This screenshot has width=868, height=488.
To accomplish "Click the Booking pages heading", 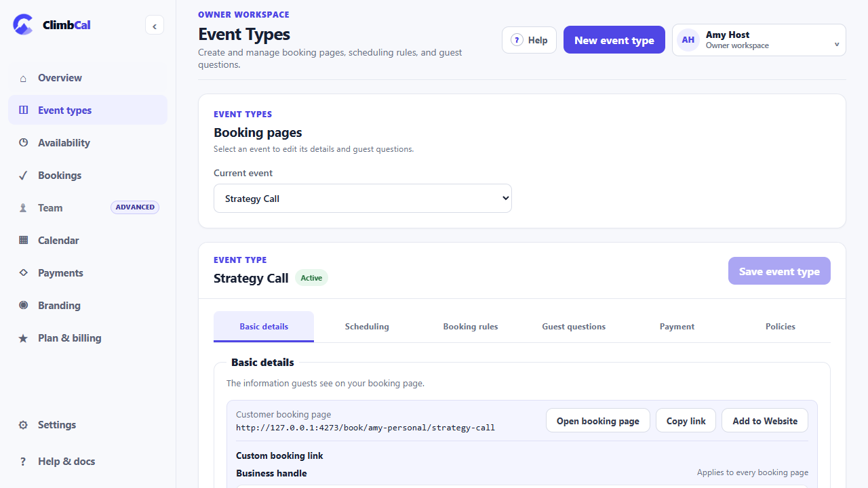I will pyautogui.click(x=258, y=133).
